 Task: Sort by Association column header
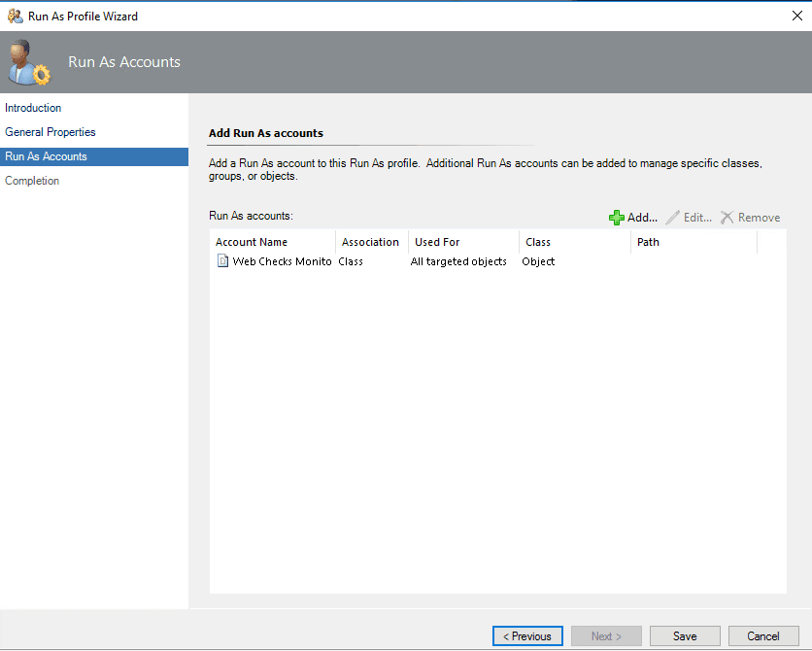(372, 242)
